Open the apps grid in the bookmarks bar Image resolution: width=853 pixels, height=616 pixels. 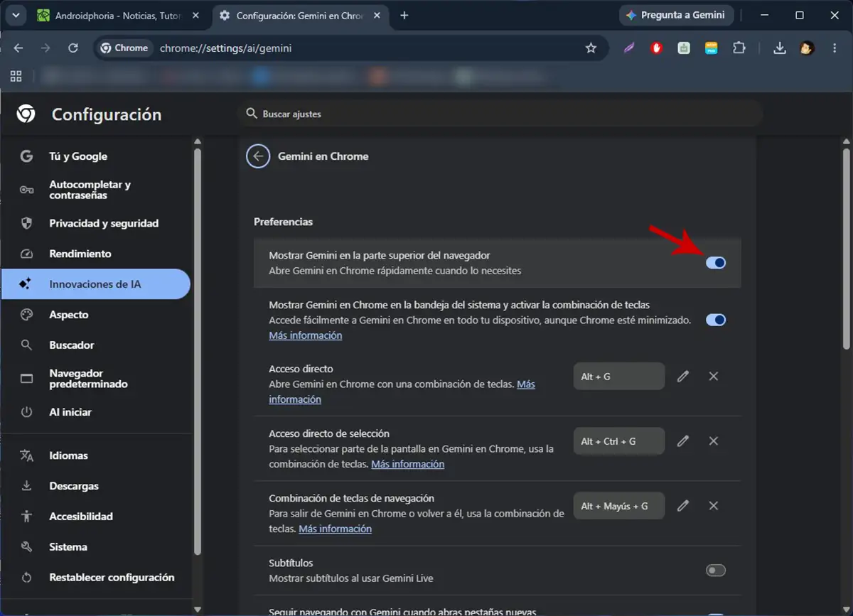pos(16,76)
